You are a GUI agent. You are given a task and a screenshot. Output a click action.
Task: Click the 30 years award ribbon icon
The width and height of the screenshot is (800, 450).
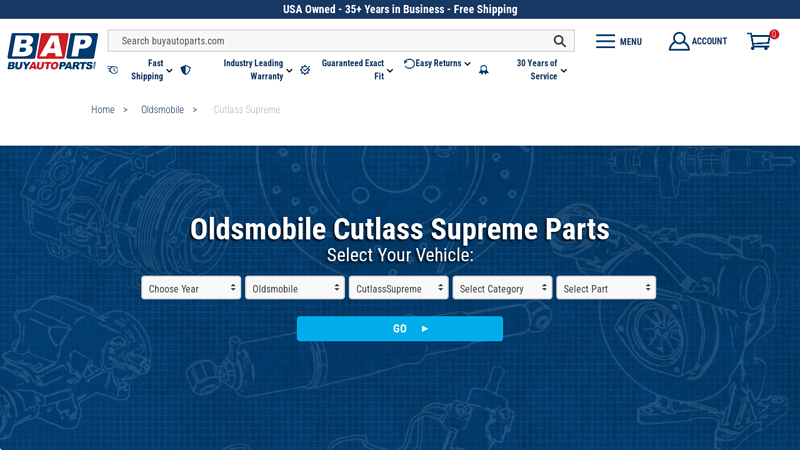[484, 70]
